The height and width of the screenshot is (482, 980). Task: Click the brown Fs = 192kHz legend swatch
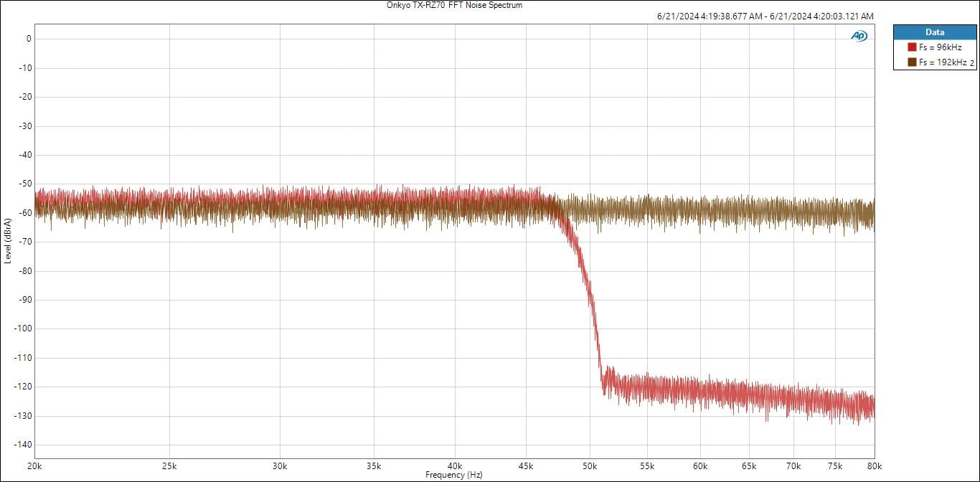(913, 62)
